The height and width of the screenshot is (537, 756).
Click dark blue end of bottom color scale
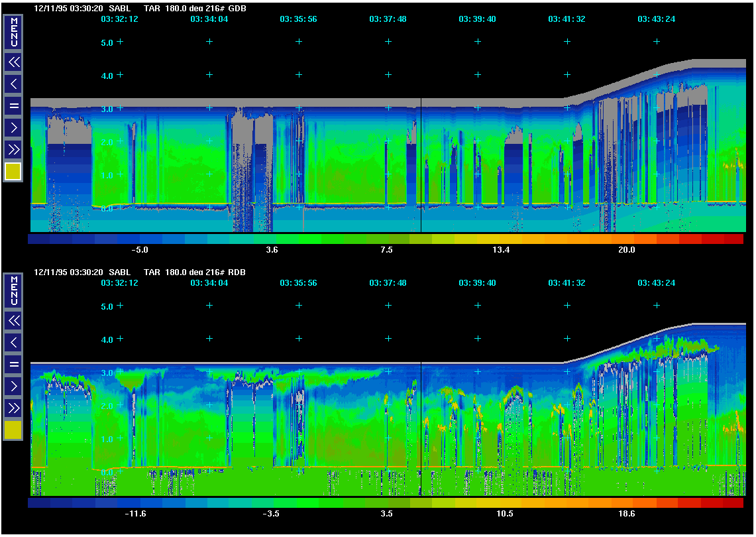click(x=39, y=503)
